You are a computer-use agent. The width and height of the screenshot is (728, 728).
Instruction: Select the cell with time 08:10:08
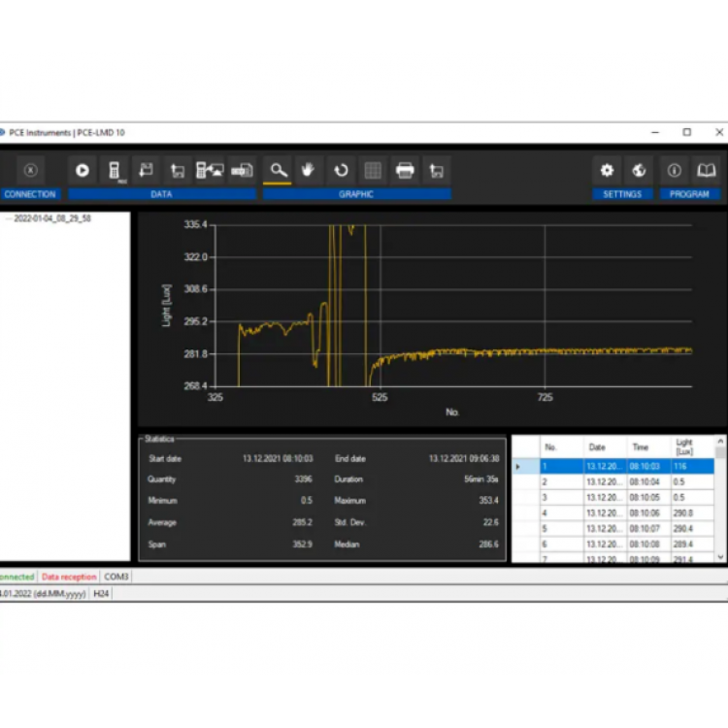(x=648, y=545)
